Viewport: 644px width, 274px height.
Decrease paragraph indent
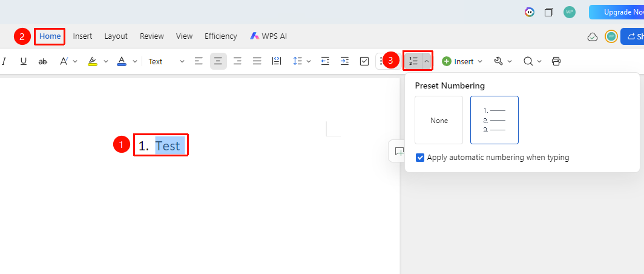pos(325,61)
